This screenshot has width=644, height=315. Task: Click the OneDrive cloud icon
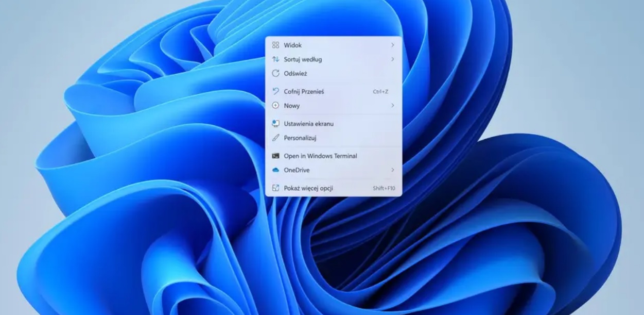point(275,170)
